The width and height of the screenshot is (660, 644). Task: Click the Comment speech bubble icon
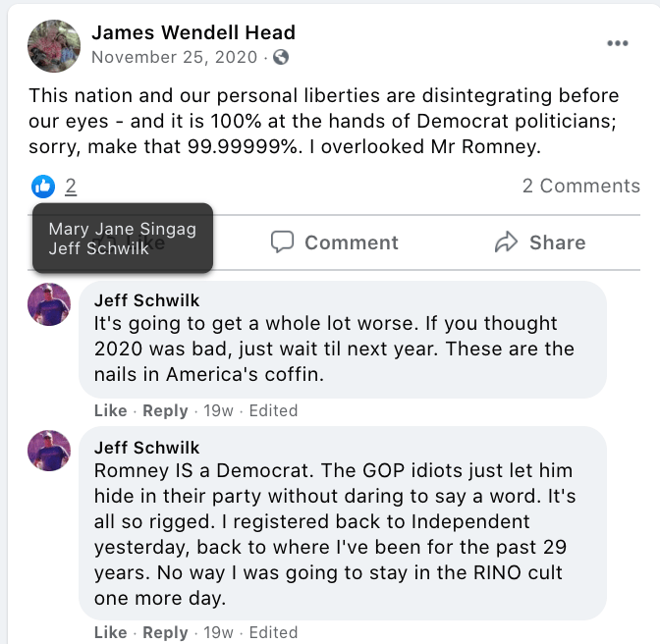[283, 242]
